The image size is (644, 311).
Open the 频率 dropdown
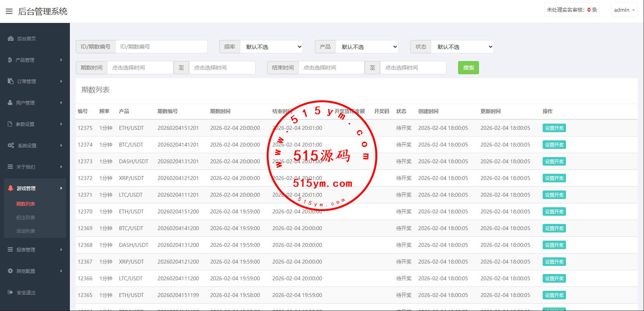click(271, 47)
